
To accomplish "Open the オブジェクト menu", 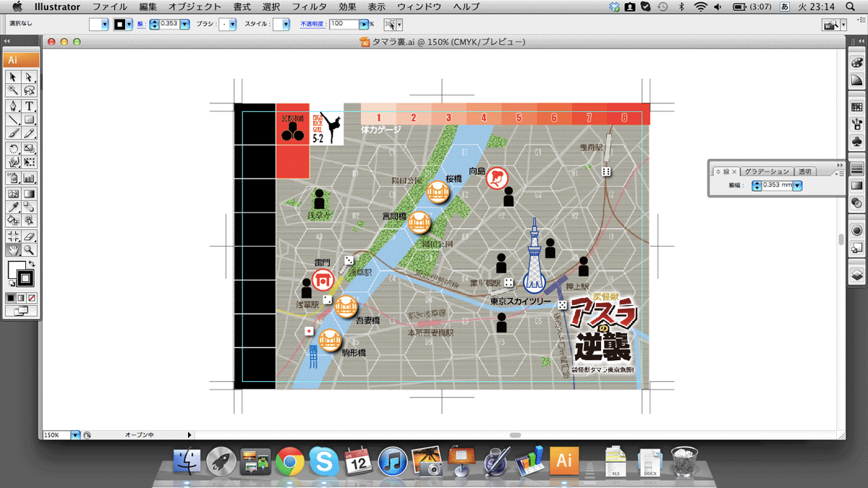I will pyautogui.click(x=195, y=7).
